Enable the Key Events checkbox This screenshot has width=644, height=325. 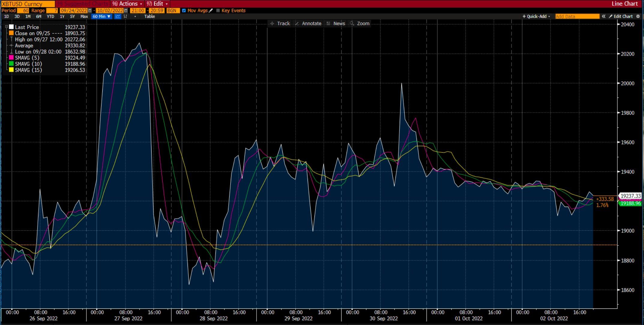[218, 11]
